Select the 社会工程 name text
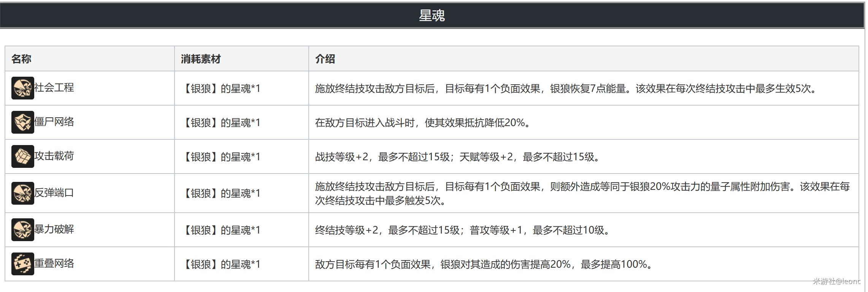 pyautogui.click(x=54, y=88)
